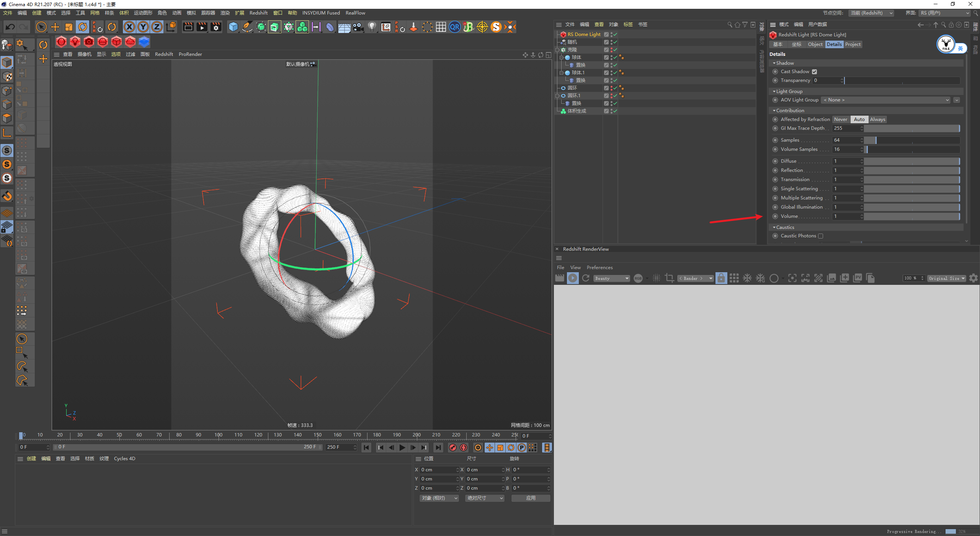Open RenderView Preferences menu

click(599, 268)
